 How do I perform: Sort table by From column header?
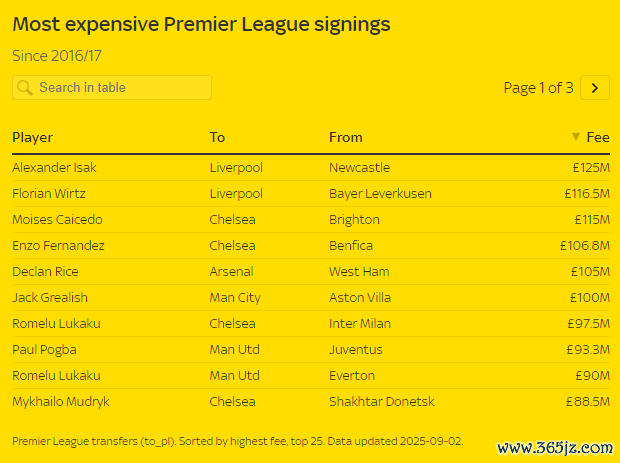tap(346, 137)
